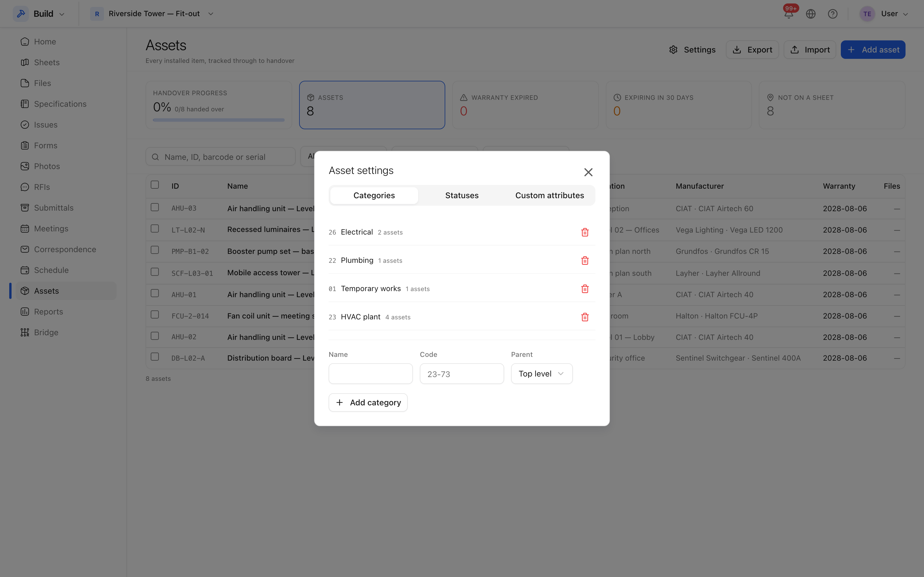Delete the Electrical category via trash icon

[x=584, y=232]
